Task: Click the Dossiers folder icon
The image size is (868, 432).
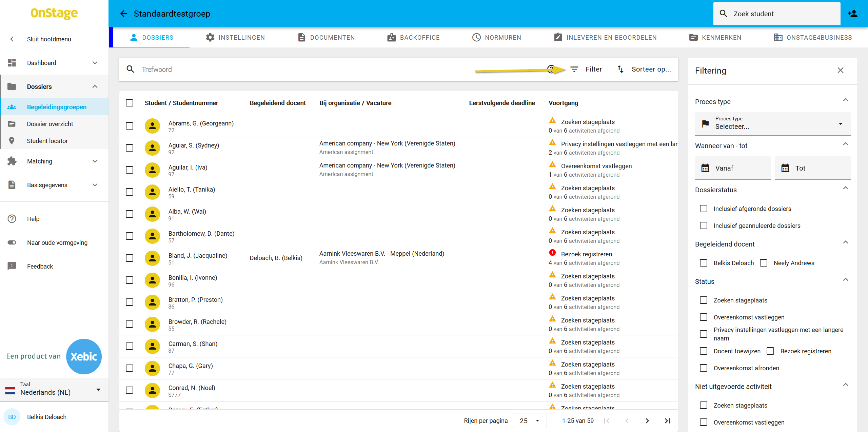Action: click(x=12, y=86)
